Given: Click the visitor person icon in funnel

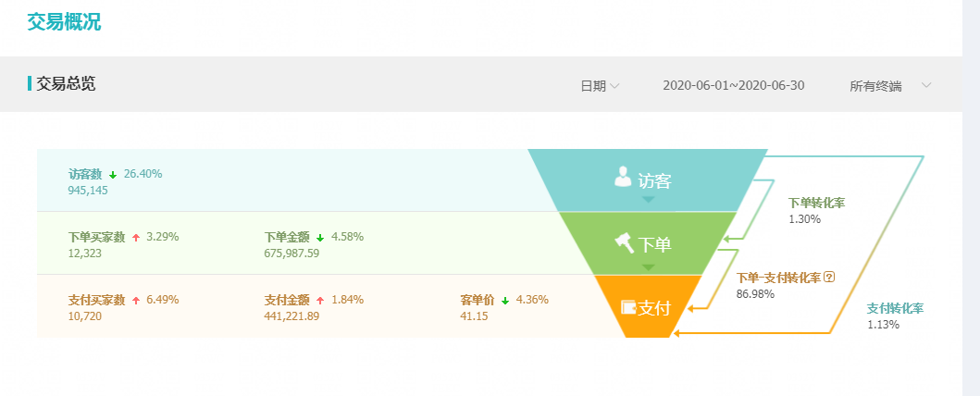Looking at the screenshot, I should point(623,176).
